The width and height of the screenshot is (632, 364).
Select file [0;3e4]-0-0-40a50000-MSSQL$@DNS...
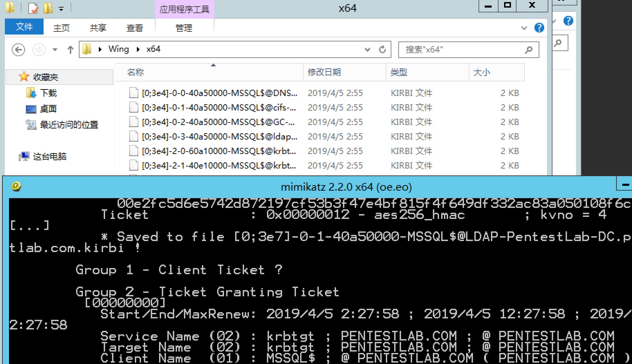220,93
